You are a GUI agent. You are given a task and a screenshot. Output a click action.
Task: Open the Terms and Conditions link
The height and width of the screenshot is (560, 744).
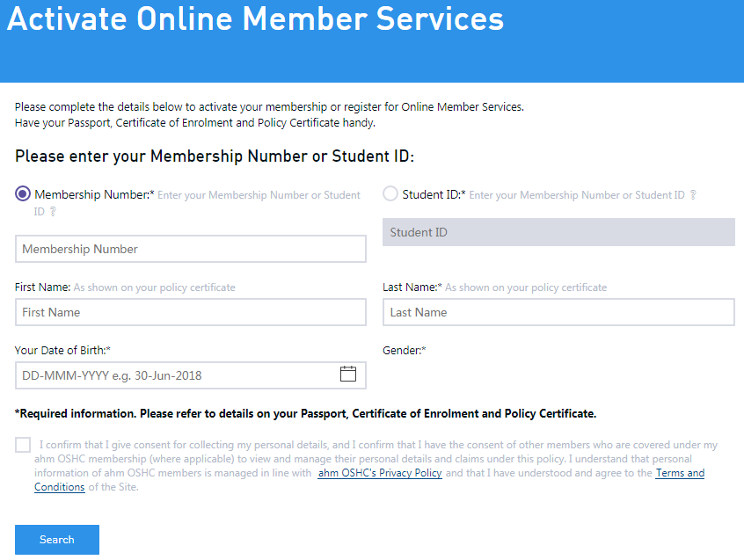coord(679,473)
